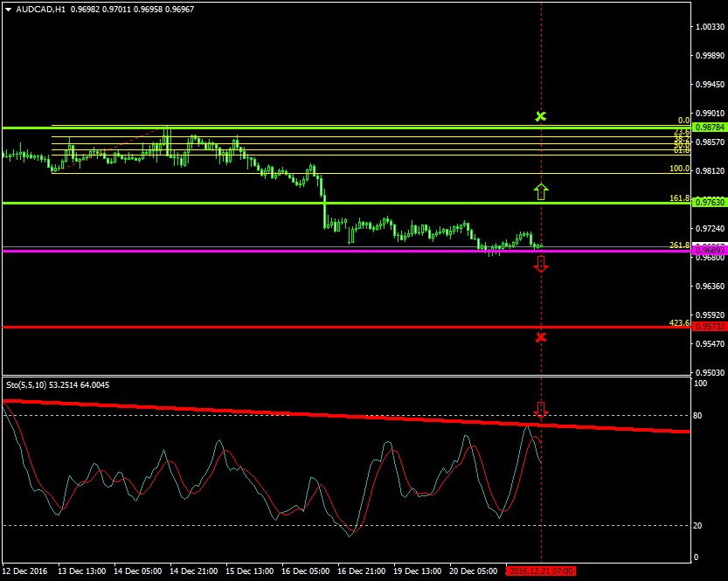The image size is (728, 581).
Task: Select the green X marker above the top line
Action: point(540,116)
